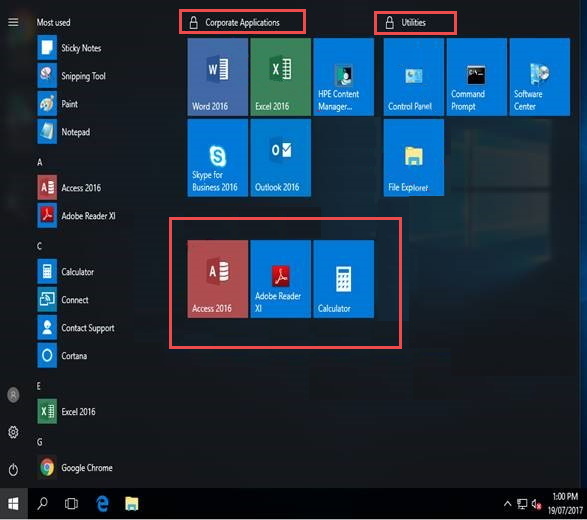
Task: Open the taskbar clock and date
Action: [x=565, y=504]
